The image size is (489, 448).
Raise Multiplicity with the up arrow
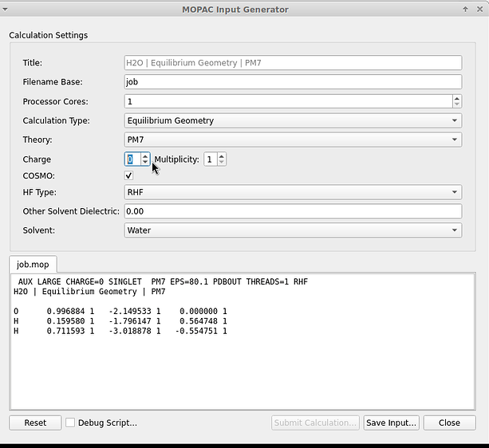[222, 156]
